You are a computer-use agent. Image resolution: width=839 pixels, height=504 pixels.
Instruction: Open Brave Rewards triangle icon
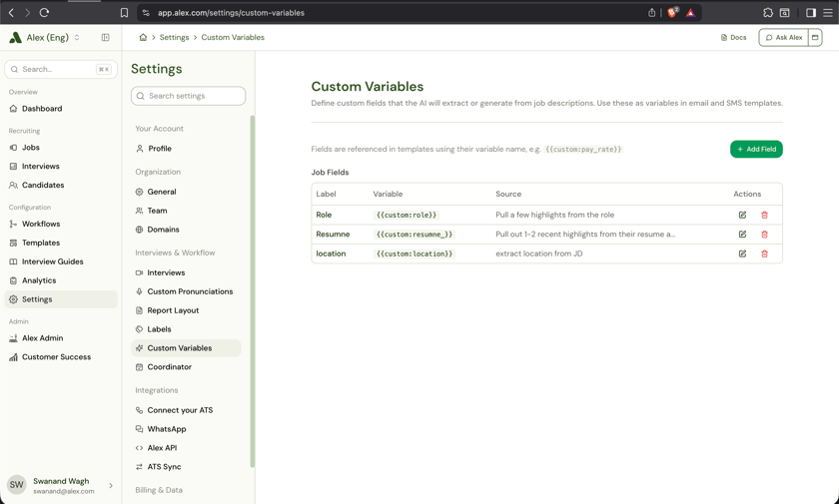pos(691,12)
